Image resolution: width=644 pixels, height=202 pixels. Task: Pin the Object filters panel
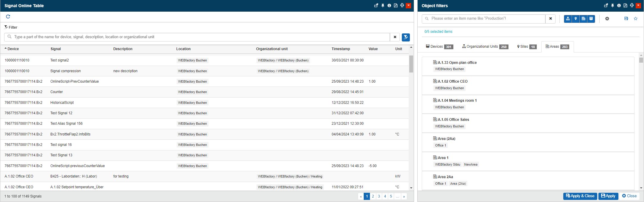612,5
